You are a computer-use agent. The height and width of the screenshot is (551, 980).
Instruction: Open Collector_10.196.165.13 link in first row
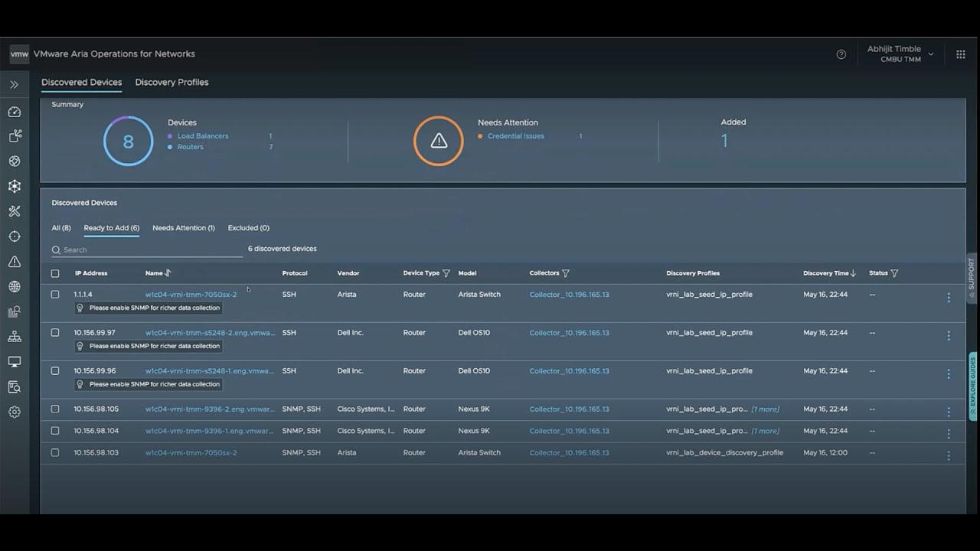(x=569, y=295)
